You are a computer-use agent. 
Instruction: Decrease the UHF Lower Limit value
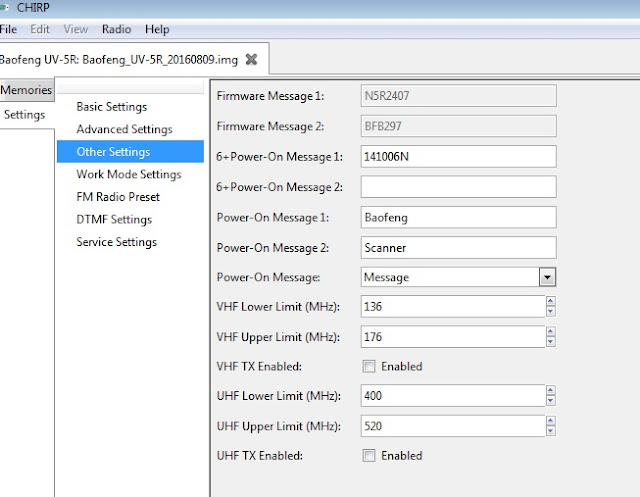(551, 401)
